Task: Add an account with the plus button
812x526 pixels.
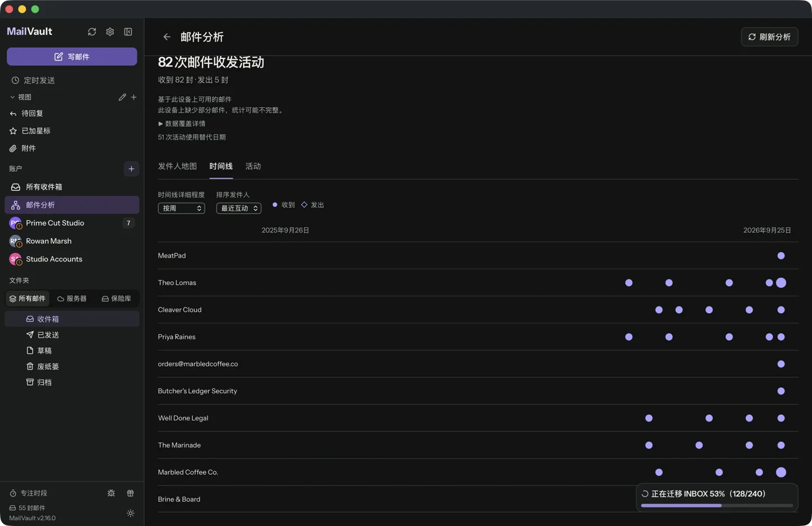Action: (131, 169)
